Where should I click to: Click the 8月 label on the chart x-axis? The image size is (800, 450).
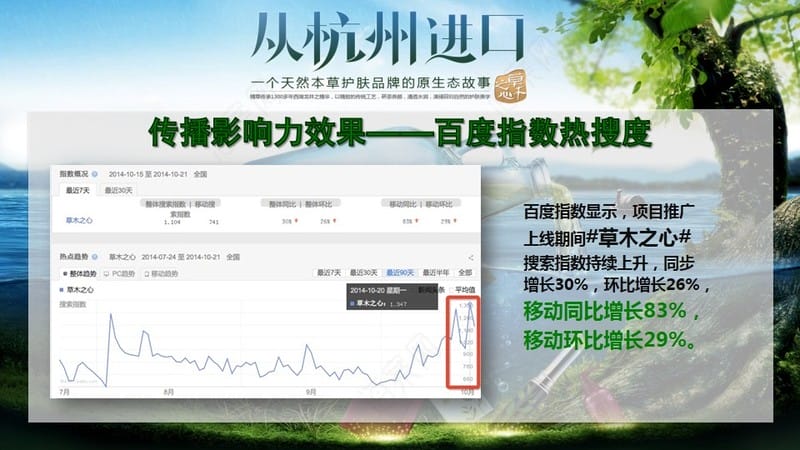pos(168,392)
